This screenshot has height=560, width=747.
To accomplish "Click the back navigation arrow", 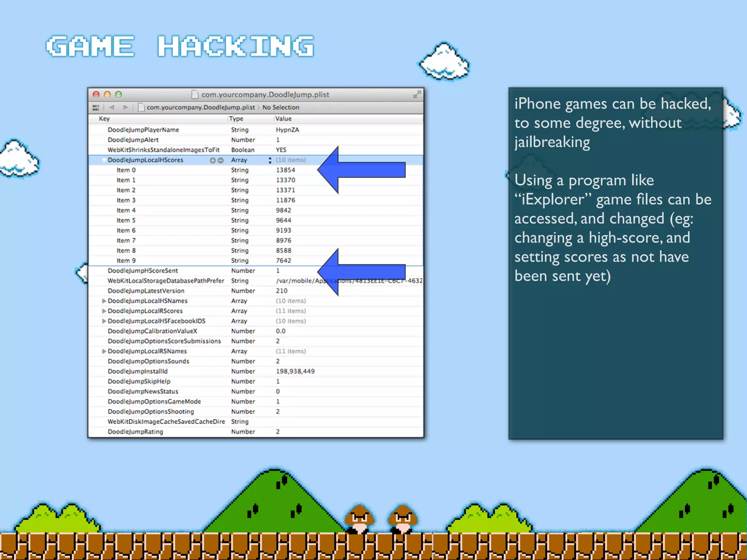I will click(112, 108).
